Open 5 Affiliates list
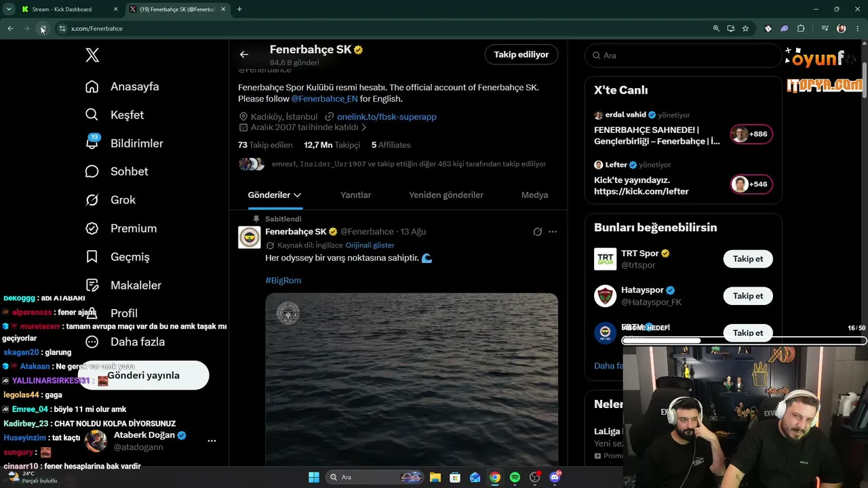This screenshot has height=488, width=868. pos(391,145)
